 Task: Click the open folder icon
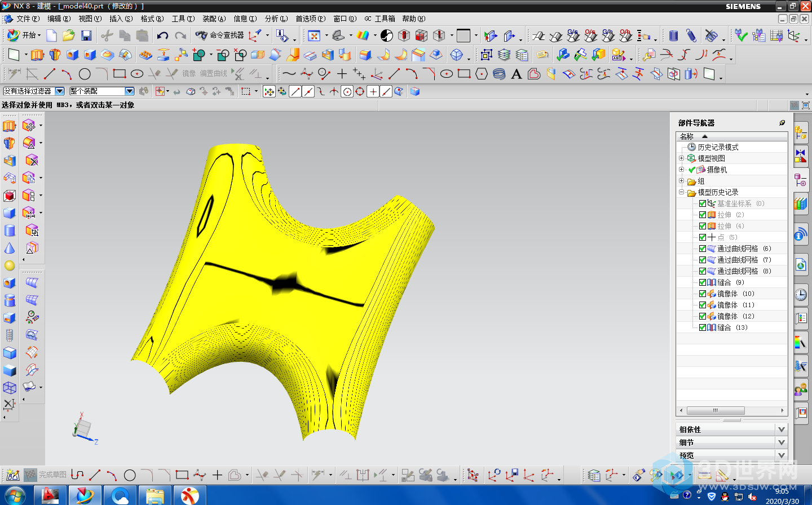pyautogui.click(x=69, y=36)
